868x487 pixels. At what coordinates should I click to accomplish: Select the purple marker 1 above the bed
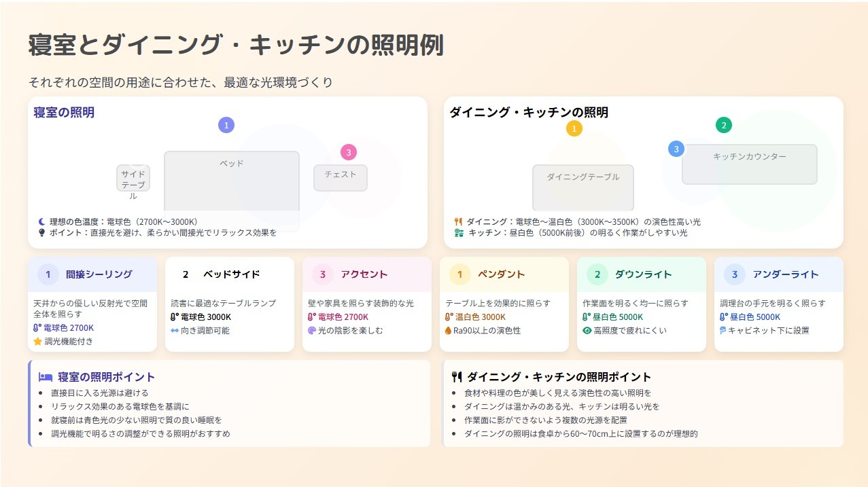click(226, 125)
